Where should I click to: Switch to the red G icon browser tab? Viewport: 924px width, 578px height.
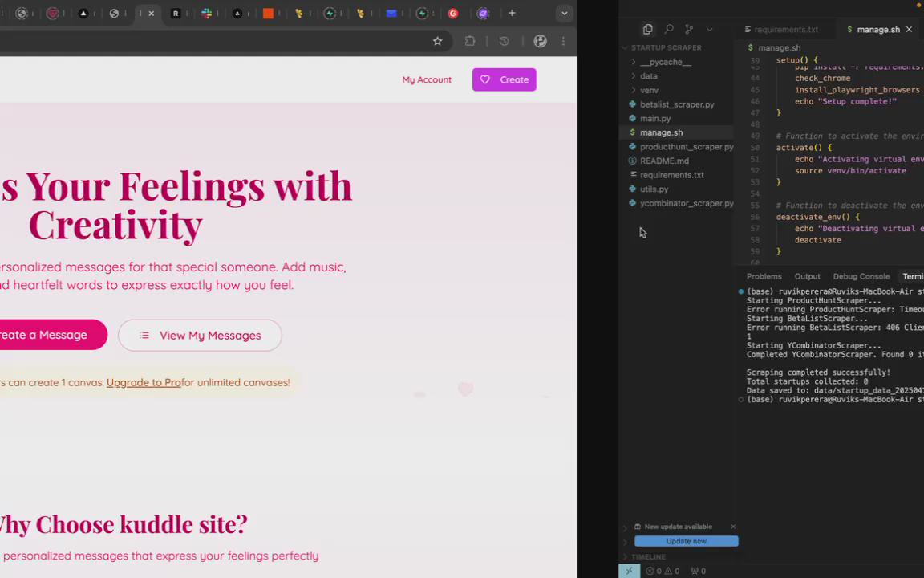(452, 13)
